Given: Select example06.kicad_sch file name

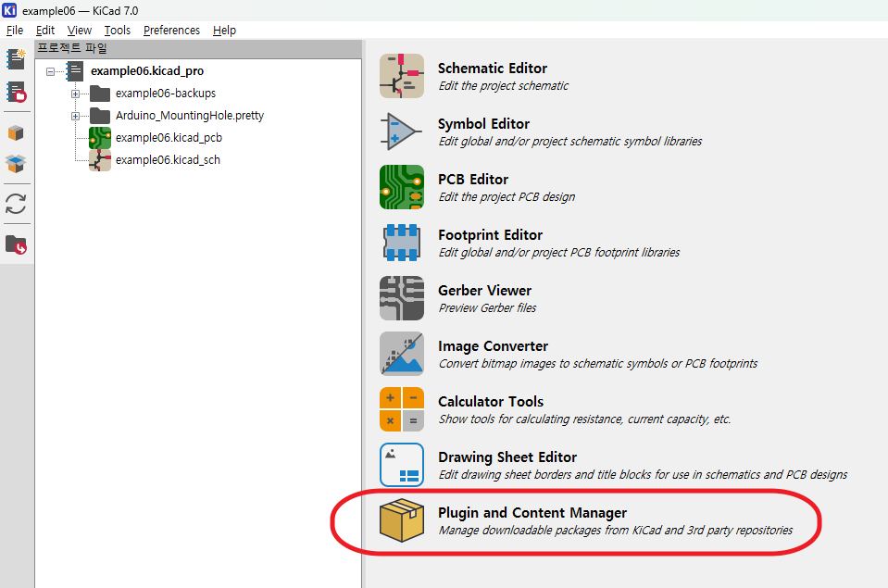Looking at the screenshot, I should (168, 160).
